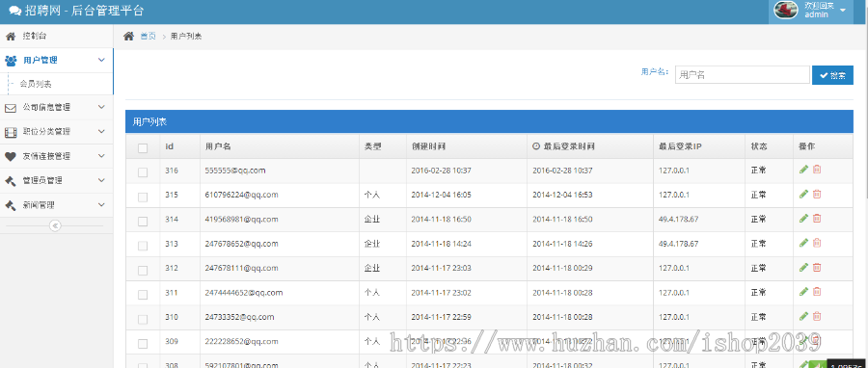868x368 pixels.
Task: Click username 419568981@qq.com
Action: tap(241, 219)
